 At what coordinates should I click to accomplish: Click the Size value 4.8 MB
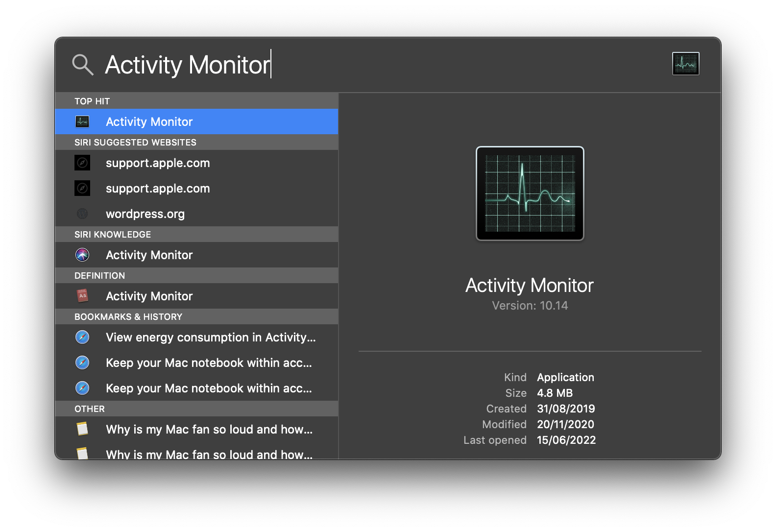point(555,393)
